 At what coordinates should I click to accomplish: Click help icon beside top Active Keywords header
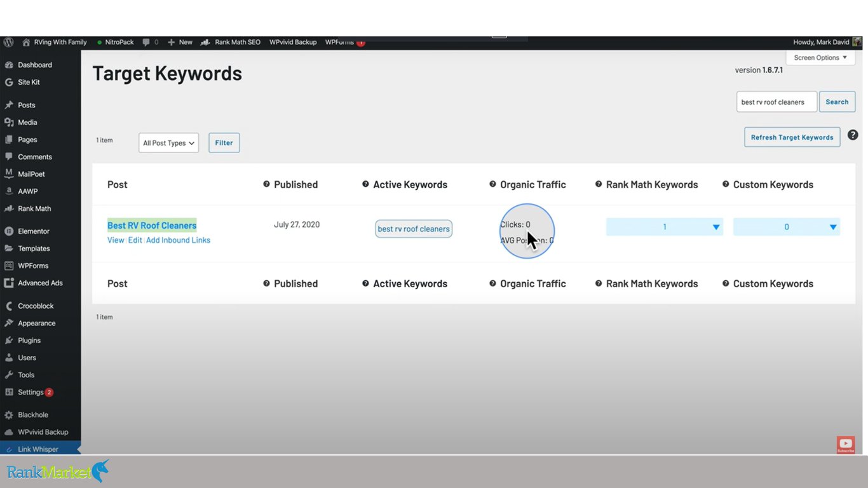pos(365,184)
